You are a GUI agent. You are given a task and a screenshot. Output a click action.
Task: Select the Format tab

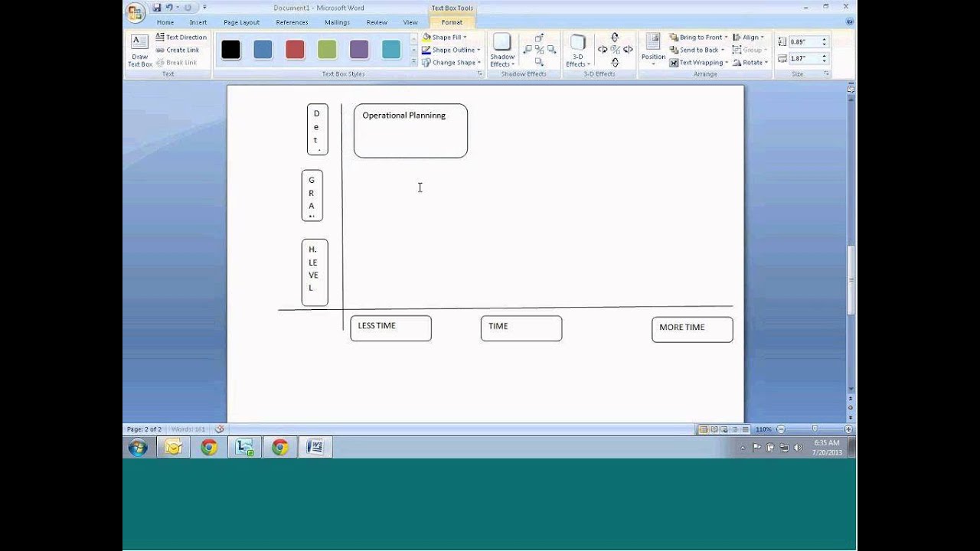tap(452, 22)
